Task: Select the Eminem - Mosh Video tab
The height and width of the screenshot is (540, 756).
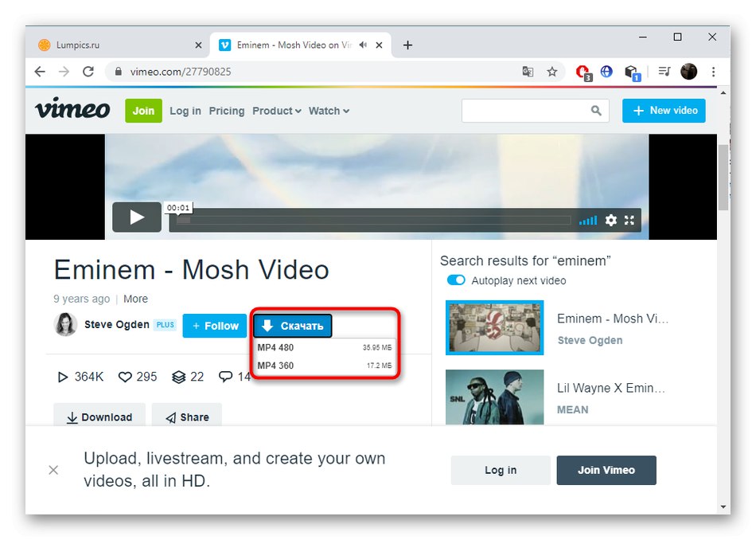Action: [300, 45]
